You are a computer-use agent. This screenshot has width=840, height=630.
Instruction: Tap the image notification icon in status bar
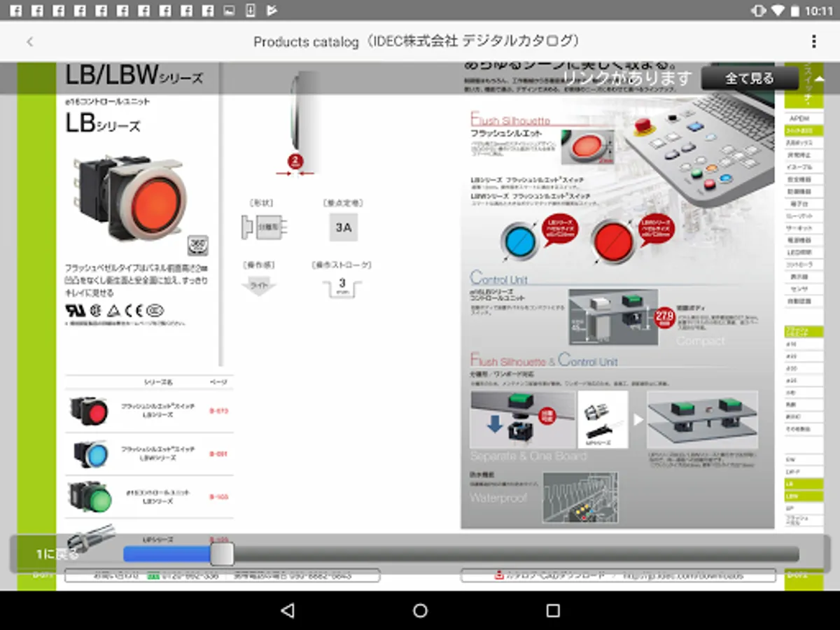point(229,10)
